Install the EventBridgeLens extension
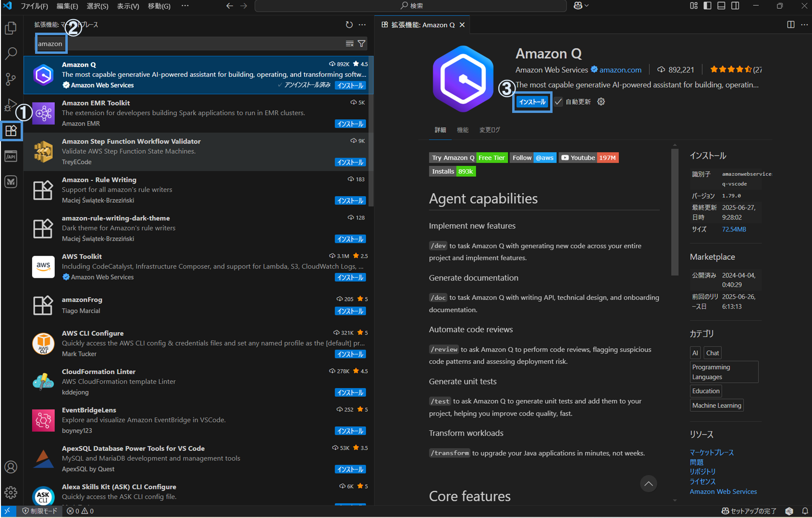Viewport: 812px width, 518px height. point(350,431)
